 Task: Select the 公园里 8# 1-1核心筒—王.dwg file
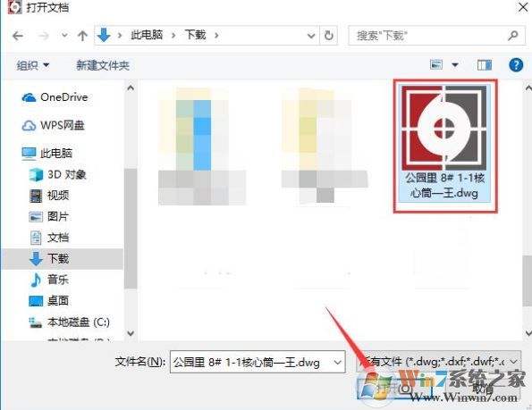444,144
